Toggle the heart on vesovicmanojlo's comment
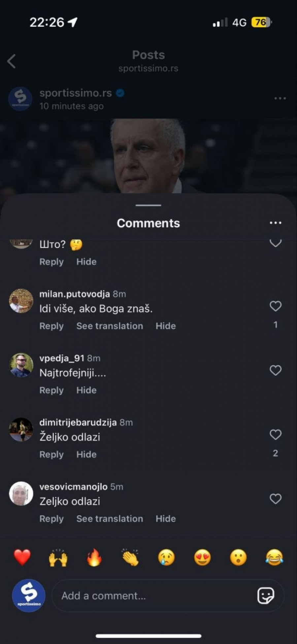Viewport: 297px width, 644px height. pos(275,499)
